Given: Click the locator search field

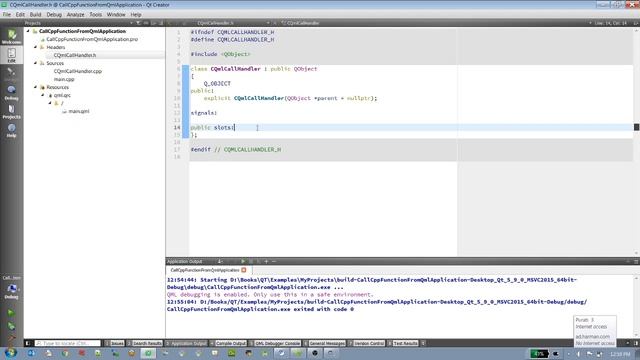Looking at the screenshot, I should pyautogui.click(x=67, y=343).
